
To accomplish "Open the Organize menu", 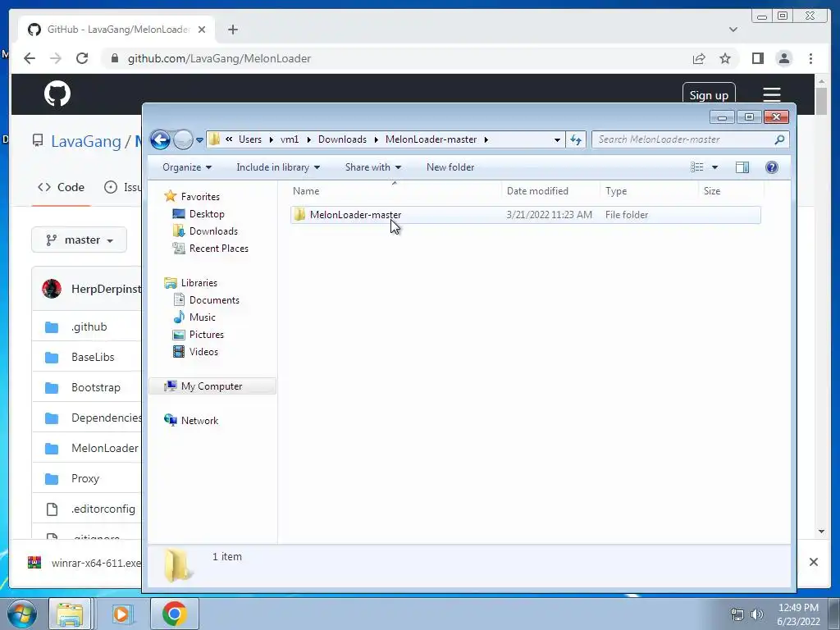I will point(187,167).
